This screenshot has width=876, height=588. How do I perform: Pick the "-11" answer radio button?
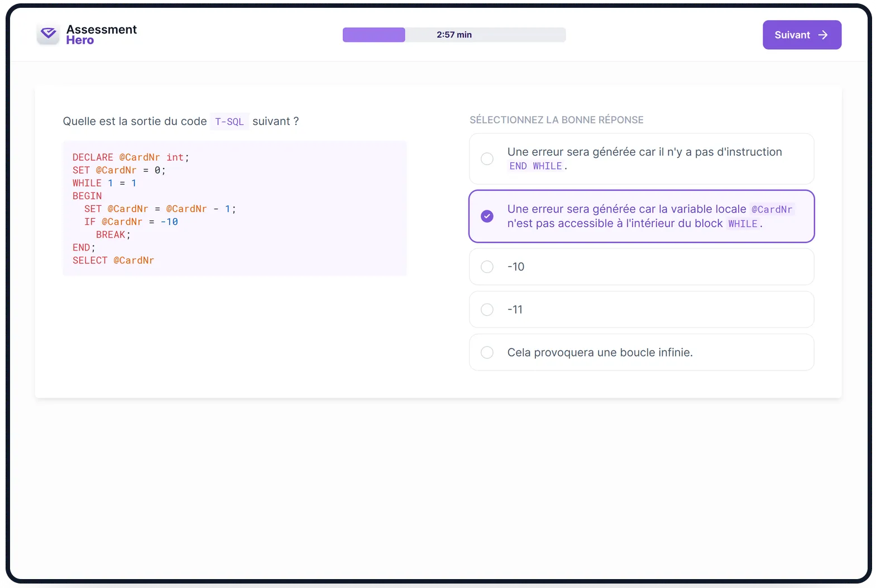click(x=487, y=310)
